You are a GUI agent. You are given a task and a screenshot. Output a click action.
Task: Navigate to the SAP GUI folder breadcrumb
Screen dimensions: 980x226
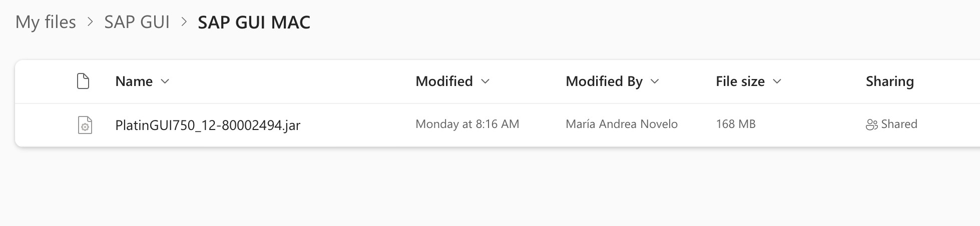point(137,22)
